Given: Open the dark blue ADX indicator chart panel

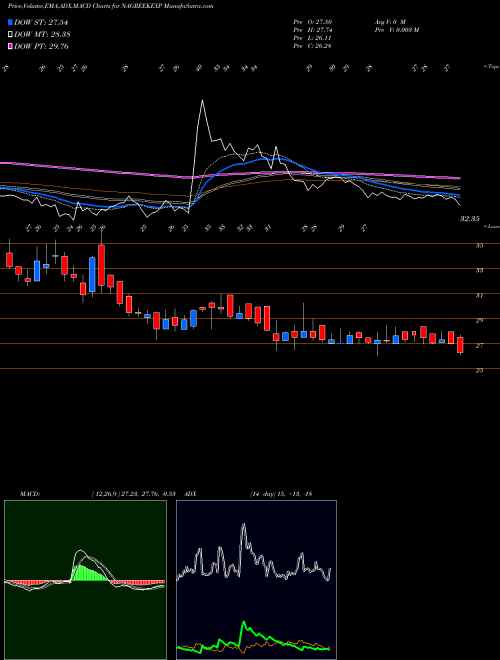Looking at the screenshot, I should pyautogui.click(x=256, y=580).
